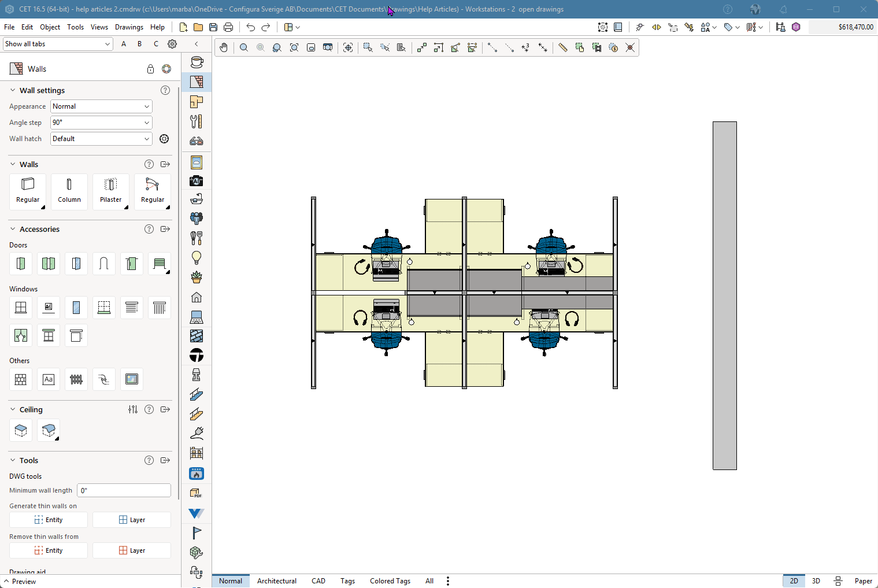Click the radiator accessory under Others
Viewport: 878px width, 588px height.
click(76, 379)
